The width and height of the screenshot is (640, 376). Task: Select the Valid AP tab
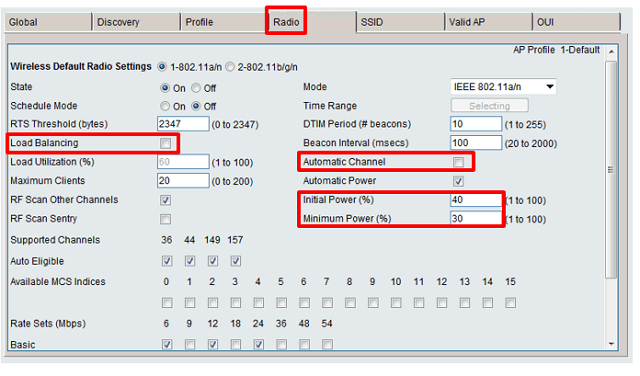[x=488, y=22]
